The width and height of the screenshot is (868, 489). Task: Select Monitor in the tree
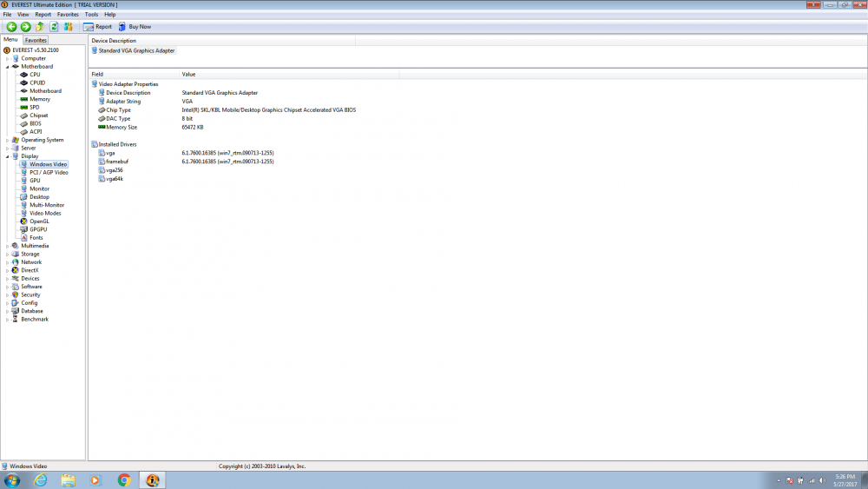click(39, 188)
